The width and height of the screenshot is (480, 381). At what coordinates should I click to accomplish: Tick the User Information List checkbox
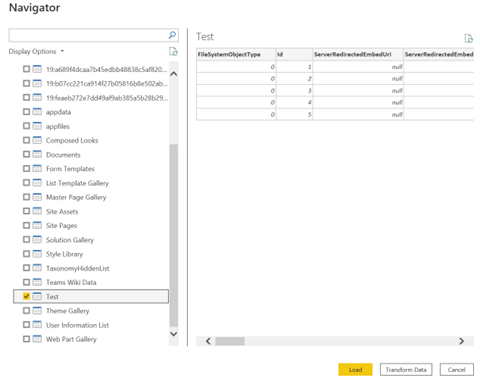[x=26, y=325]
